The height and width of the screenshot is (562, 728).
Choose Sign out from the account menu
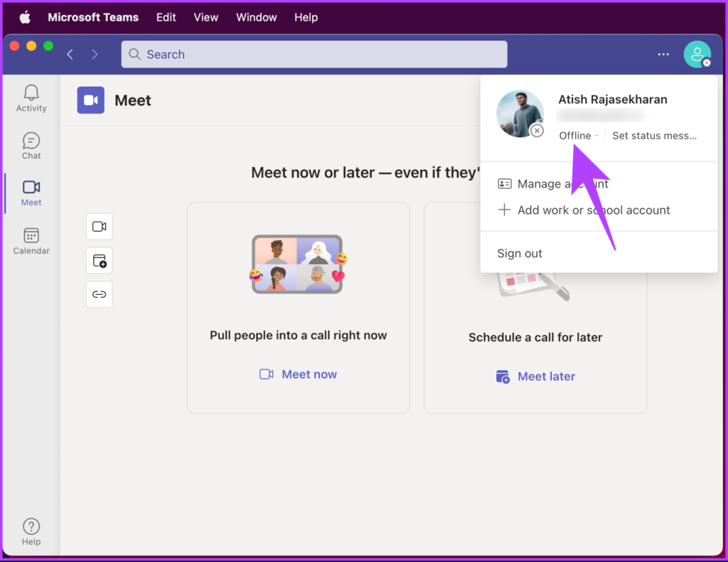519,253
